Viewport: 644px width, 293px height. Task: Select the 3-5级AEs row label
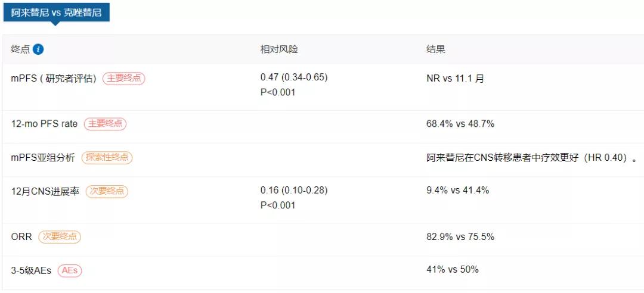31,270
